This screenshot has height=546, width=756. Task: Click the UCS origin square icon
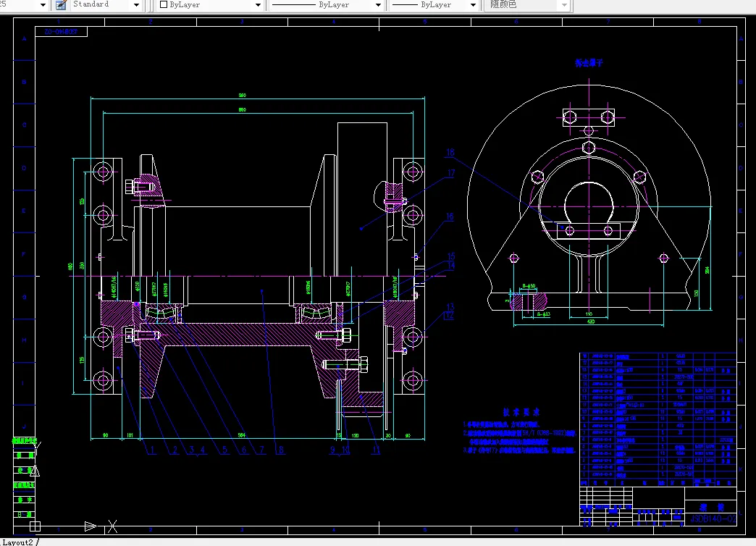click(35, 526)
